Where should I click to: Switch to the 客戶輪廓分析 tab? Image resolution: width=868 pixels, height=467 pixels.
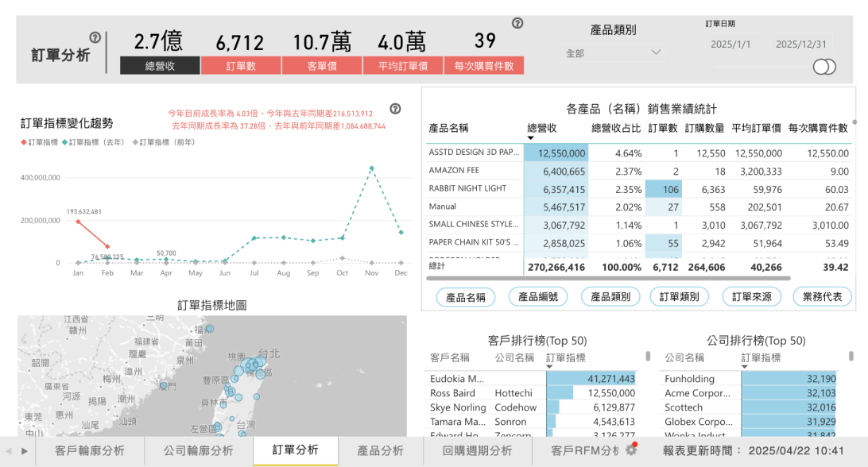(x=90, y=451)
